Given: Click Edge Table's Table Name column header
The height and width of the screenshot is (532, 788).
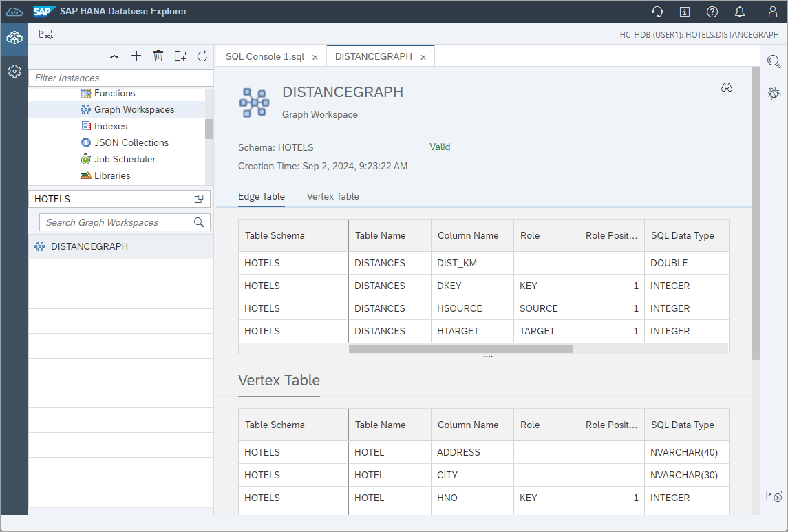Looking at the screenshot, I should pyautogui.click(x=390, y=235).
